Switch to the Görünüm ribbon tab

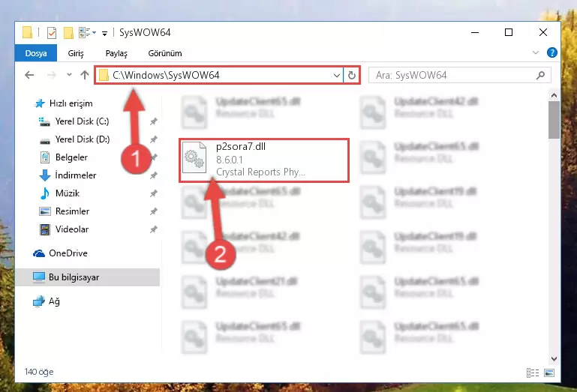165,53
